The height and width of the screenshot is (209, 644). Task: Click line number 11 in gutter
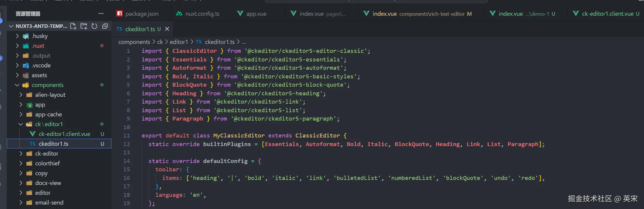126,136
